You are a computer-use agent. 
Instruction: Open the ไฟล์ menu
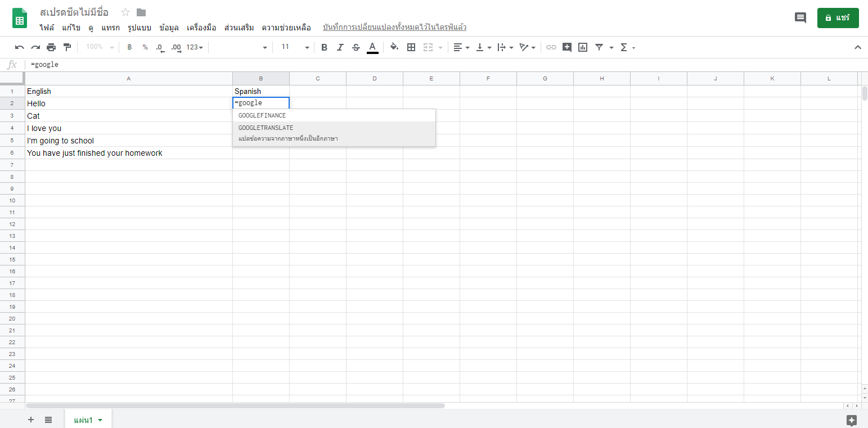pos(47,27)
